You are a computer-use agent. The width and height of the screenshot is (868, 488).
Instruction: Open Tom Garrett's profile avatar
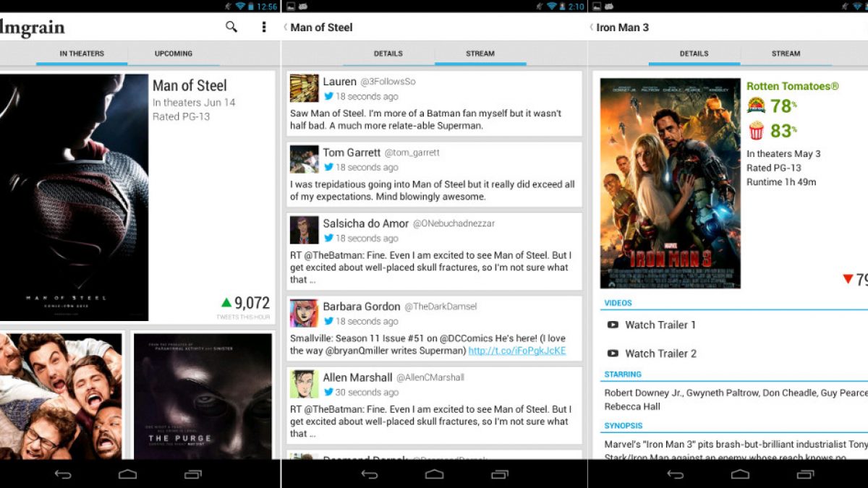304,159
